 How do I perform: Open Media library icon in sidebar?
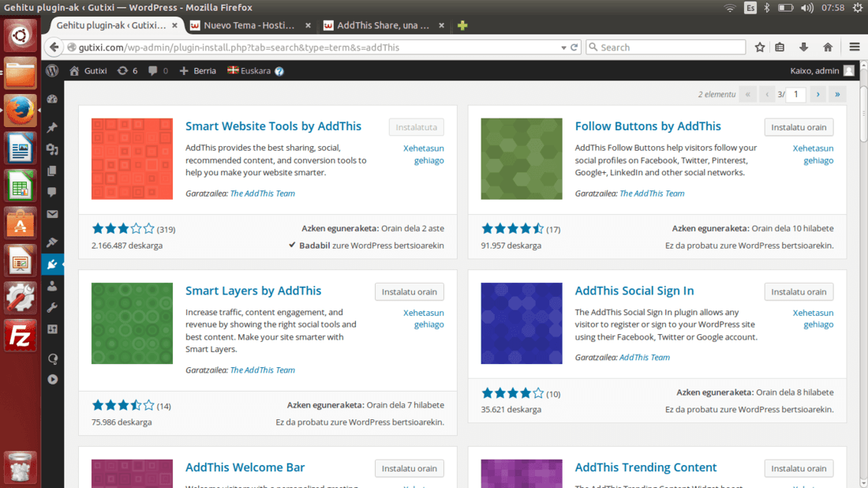pos(52,149)
